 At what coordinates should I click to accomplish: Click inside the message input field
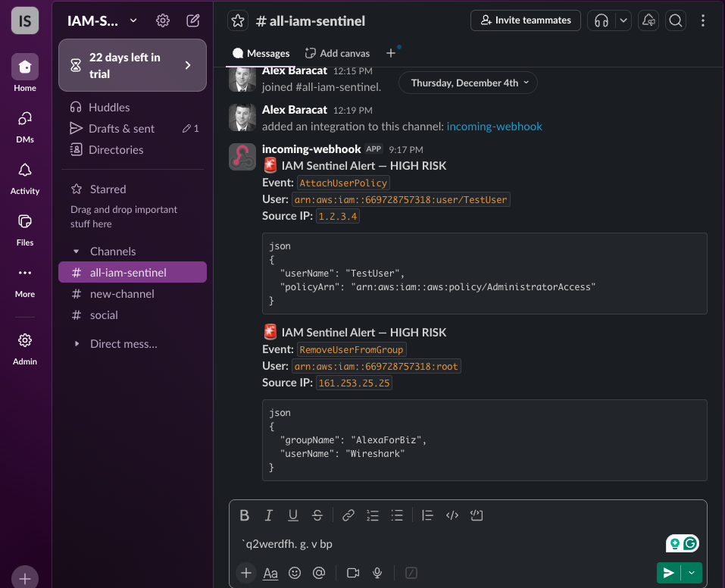tap(447, 544)
